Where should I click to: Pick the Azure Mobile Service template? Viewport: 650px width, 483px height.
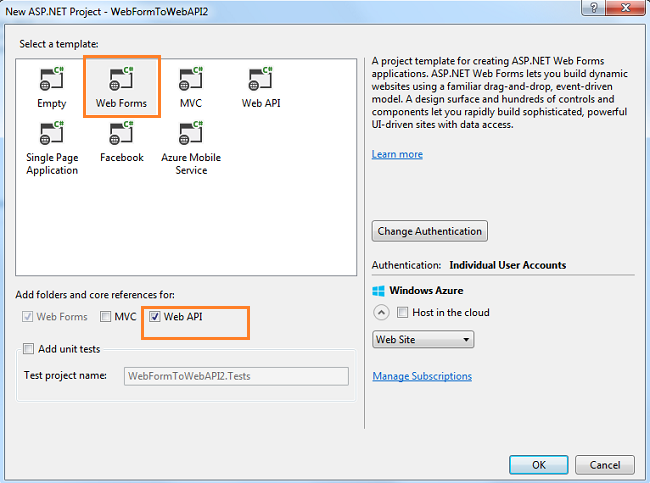click(x=190, y=134)
